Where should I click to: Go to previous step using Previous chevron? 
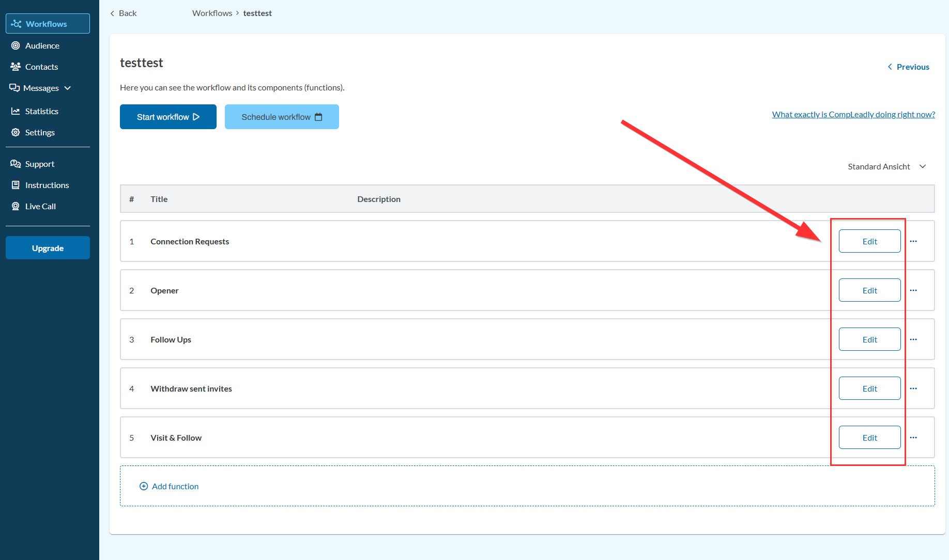pyautogui.click(x=890, y=67)
